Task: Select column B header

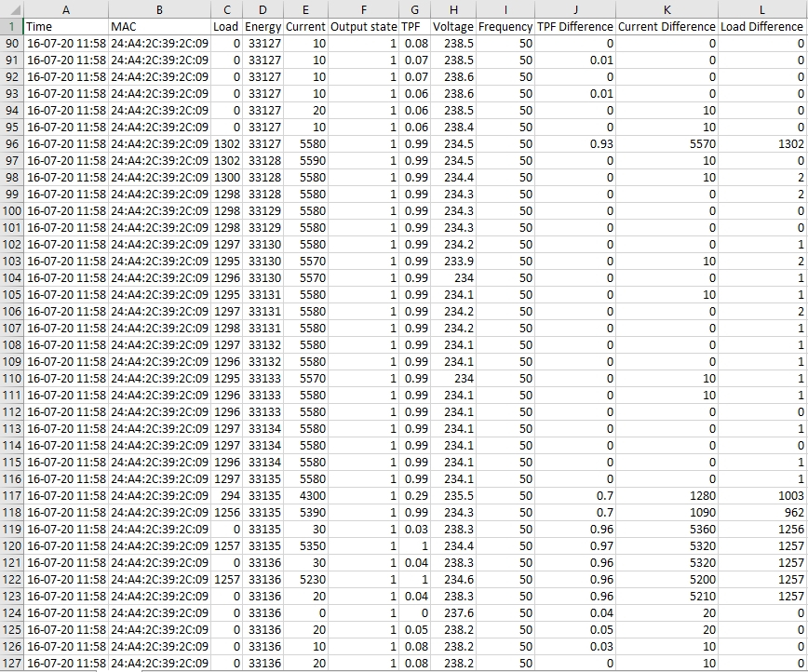Action: tap(160, 9)
